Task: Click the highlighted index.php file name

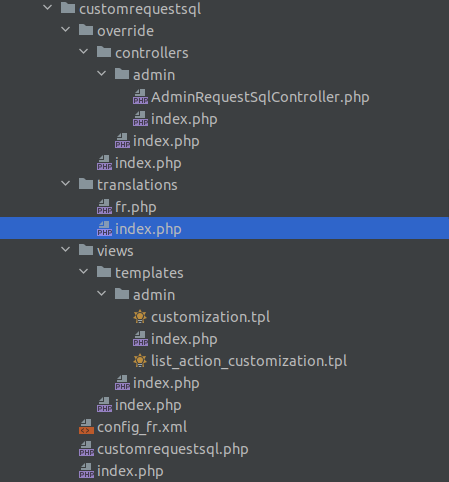Action: pyautogui.click(x=148, y=229)
